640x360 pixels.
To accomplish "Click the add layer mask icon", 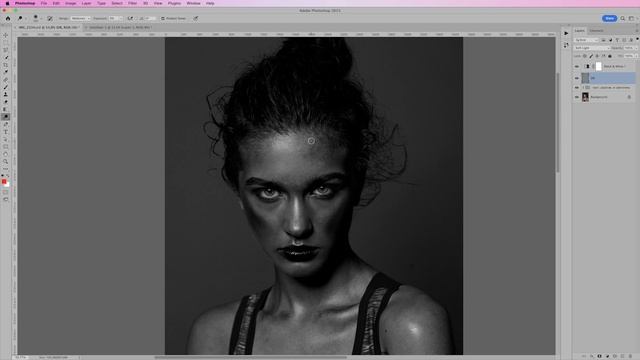I will click(x=599, y=356).
